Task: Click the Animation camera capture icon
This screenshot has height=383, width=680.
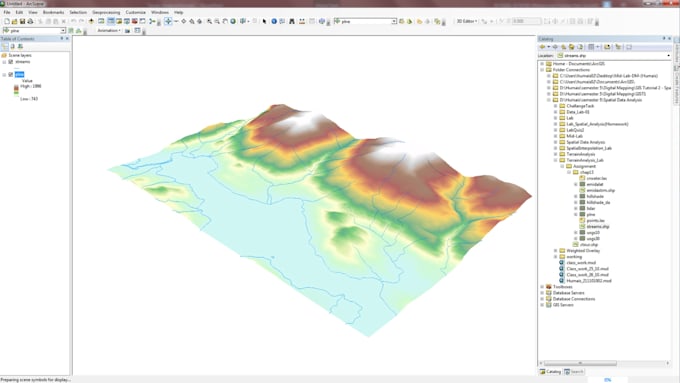Action: [x=128, y=31]
